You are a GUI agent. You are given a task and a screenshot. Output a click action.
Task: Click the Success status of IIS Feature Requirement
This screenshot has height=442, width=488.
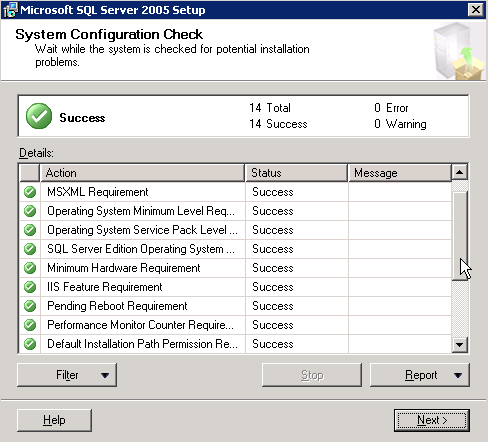[273, 287]
